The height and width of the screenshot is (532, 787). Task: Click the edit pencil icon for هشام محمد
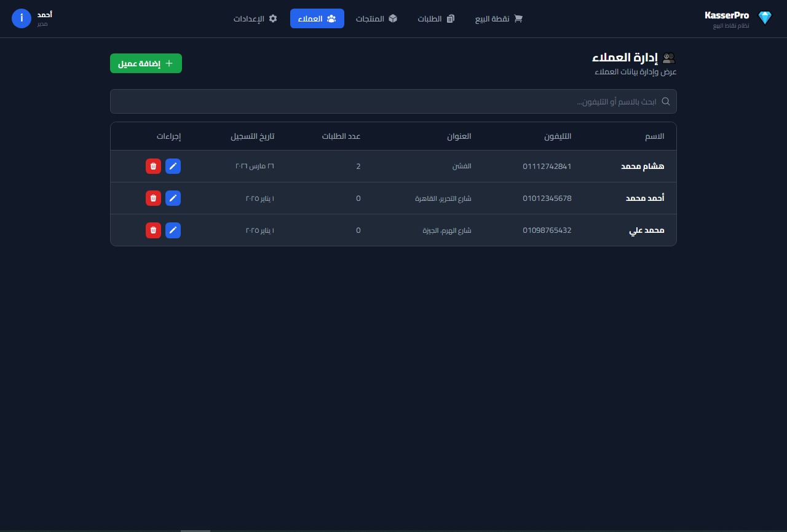(173, 166)
